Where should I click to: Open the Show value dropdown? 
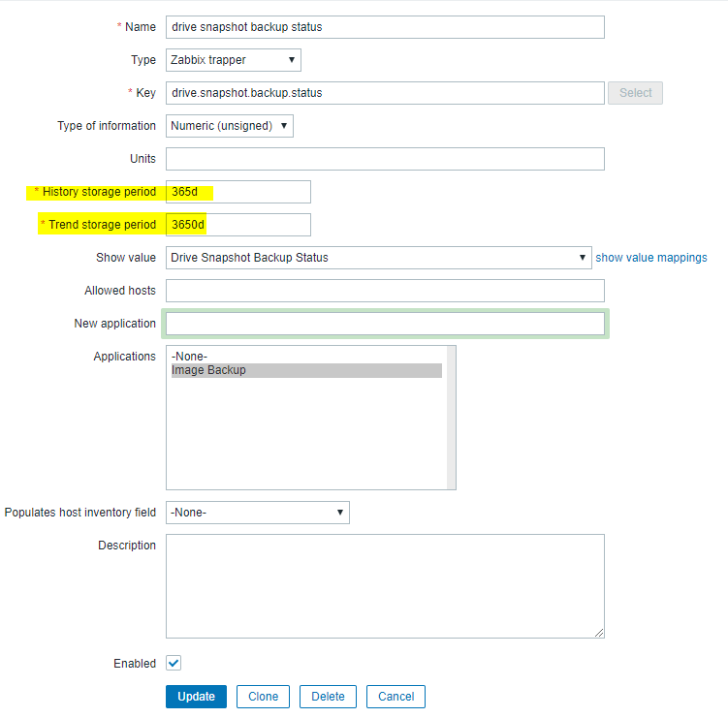click(378, 258)
